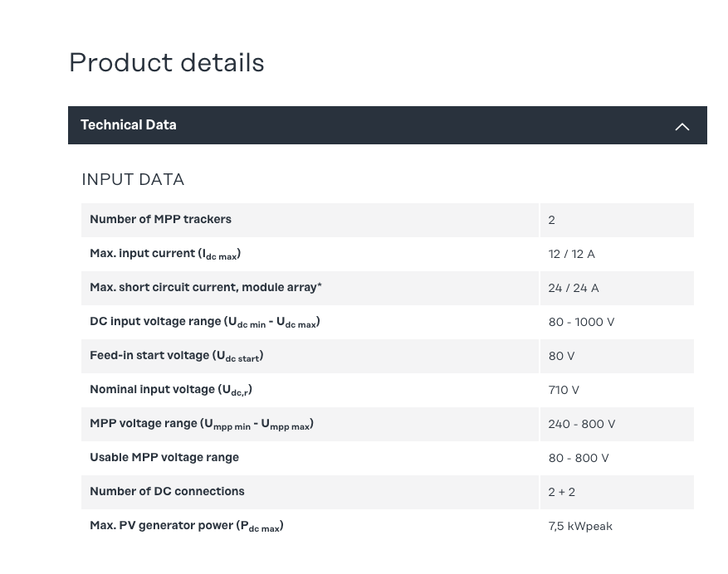Click the Product details heading
Screen dimensions: 728x574
coord(166,63)
